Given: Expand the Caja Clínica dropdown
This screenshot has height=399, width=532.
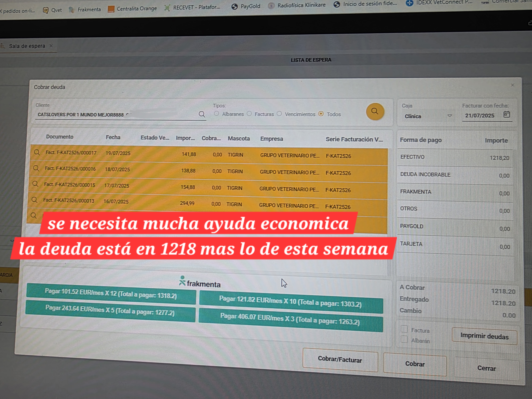Looking at the screenshot, I should [x=450, y=116].
